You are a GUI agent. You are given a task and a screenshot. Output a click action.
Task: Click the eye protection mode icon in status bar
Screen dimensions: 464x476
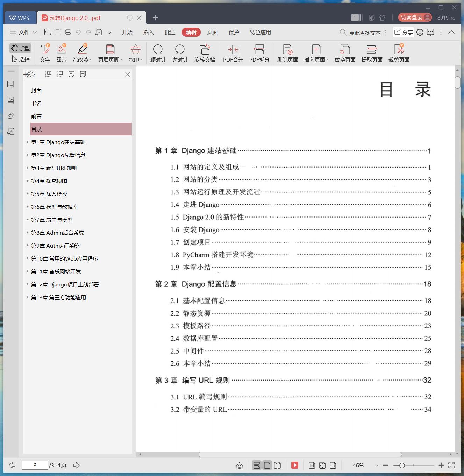pos(240,466)
